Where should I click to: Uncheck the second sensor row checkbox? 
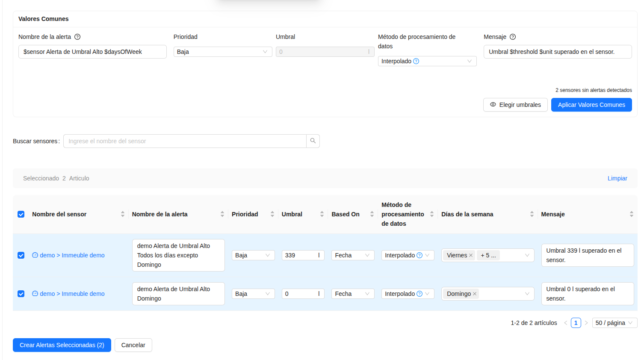(x=21, y=294)
